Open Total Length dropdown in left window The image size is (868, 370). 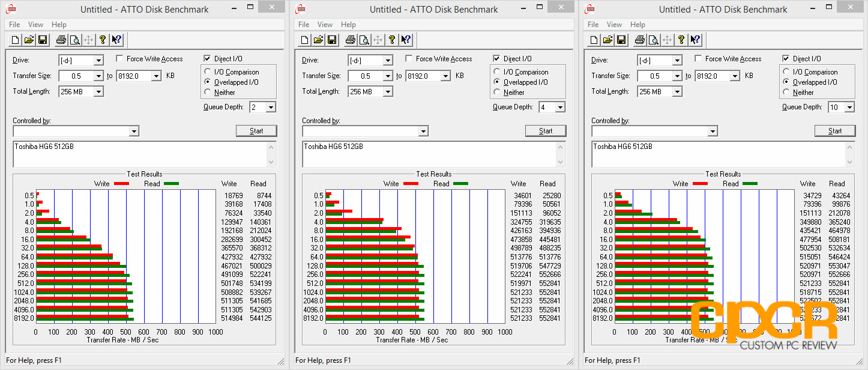98,92
